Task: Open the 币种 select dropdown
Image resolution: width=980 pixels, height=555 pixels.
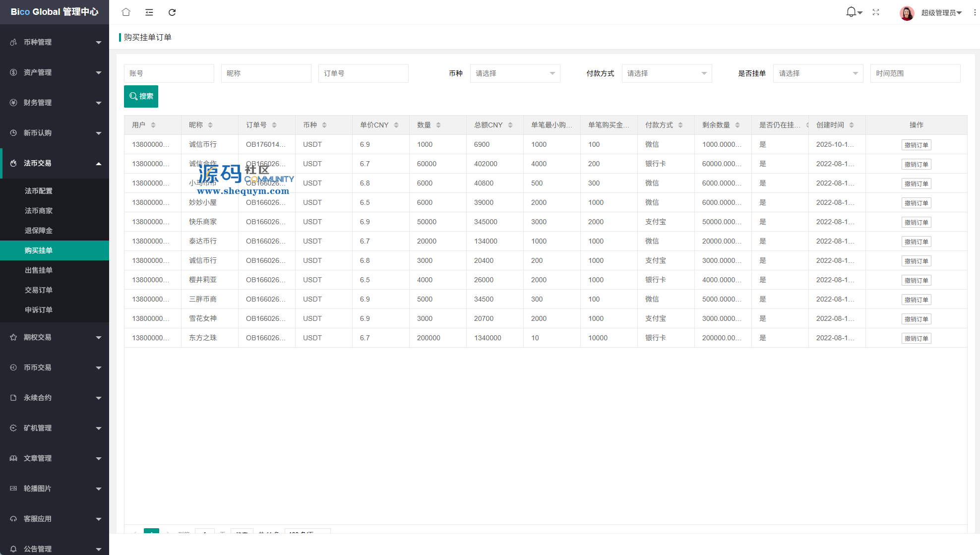Action: 515,73
